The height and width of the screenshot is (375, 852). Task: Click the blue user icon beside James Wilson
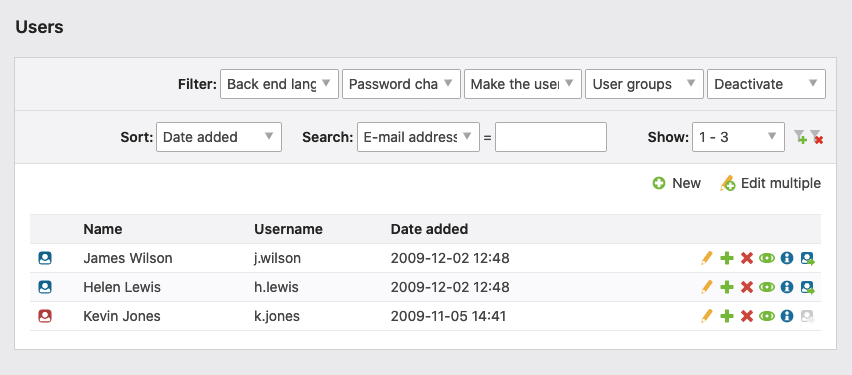(45, 258)
